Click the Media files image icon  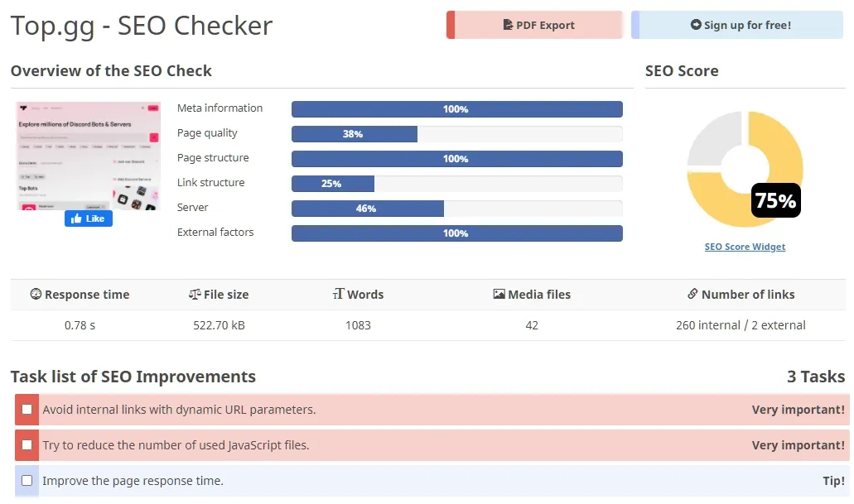(x=499, y=294)
